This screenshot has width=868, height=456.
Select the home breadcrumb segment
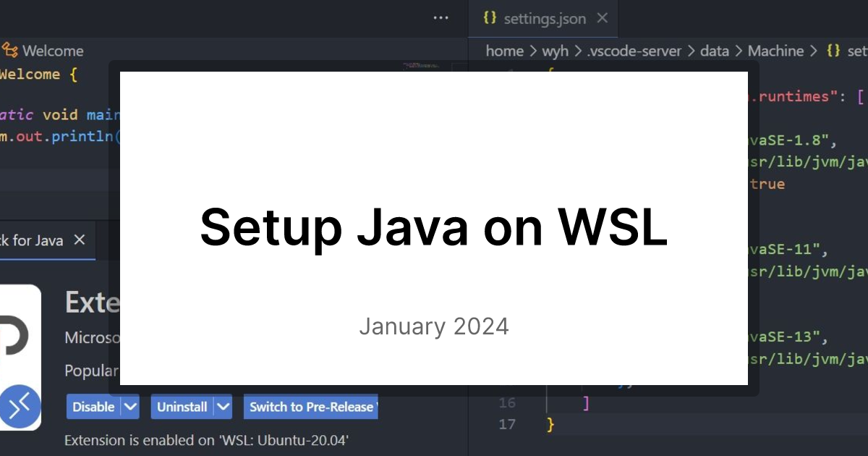point(504,51)
